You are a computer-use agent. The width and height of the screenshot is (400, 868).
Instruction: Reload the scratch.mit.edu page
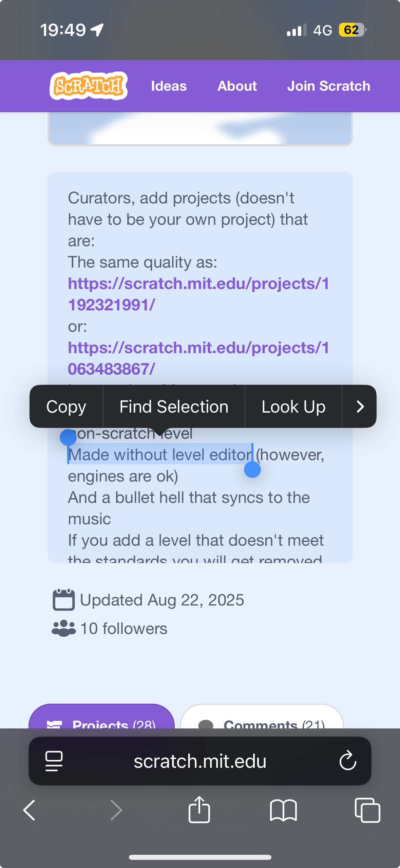pyautogui.click(x=348, y=761)
